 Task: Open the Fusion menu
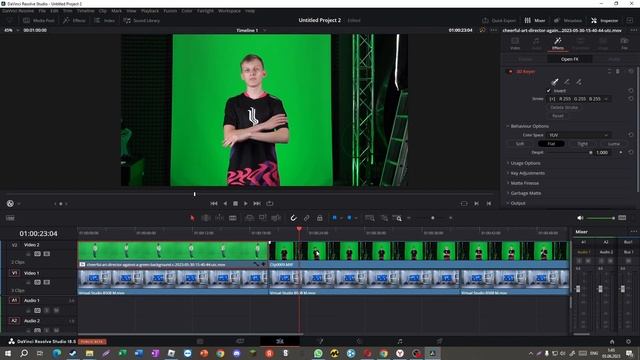[170, 11]
